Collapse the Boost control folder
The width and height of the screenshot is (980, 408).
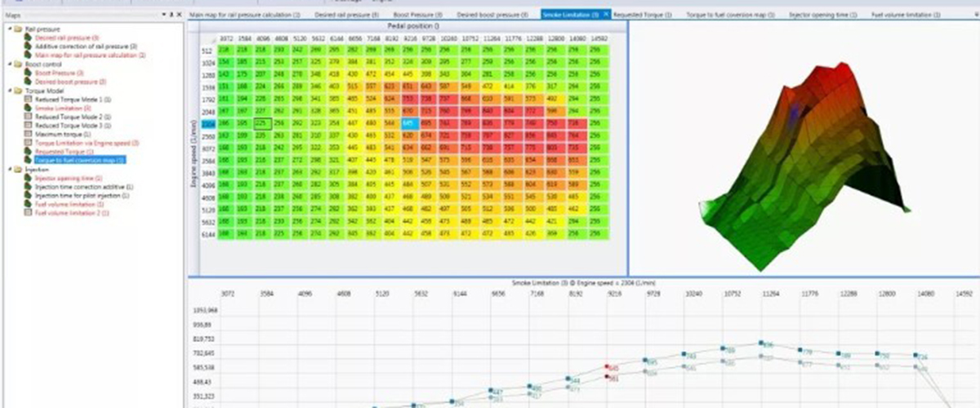9,64
